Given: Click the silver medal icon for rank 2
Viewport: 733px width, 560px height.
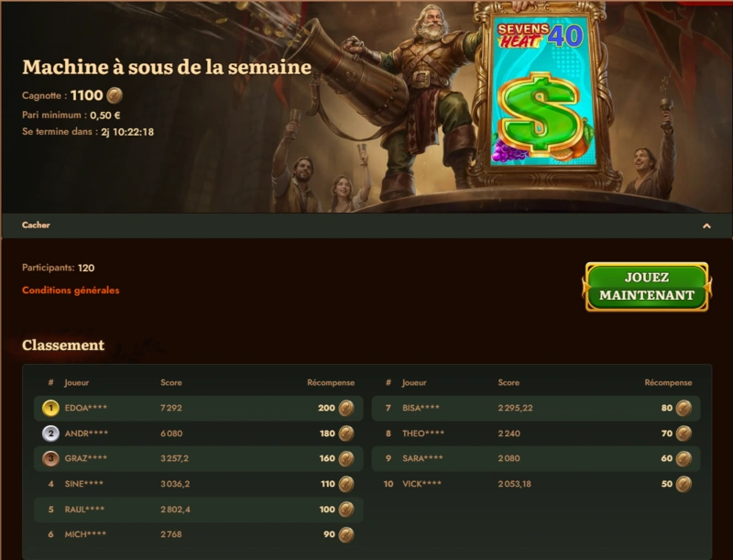Looking at the screenshot, I should 50,434.
